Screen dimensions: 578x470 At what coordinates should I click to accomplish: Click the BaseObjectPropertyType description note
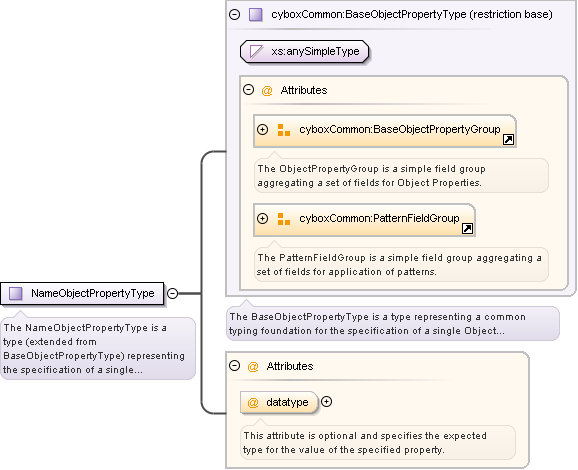pyautogui.click(x=393, y=324)
